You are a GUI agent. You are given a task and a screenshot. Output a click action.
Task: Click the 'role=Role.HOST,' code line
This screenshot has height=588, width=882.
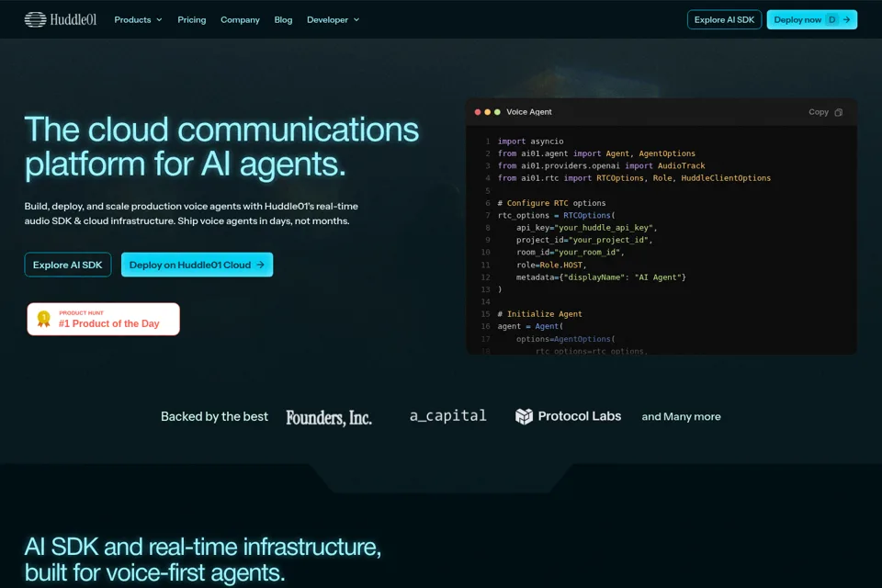coord(551,265)
